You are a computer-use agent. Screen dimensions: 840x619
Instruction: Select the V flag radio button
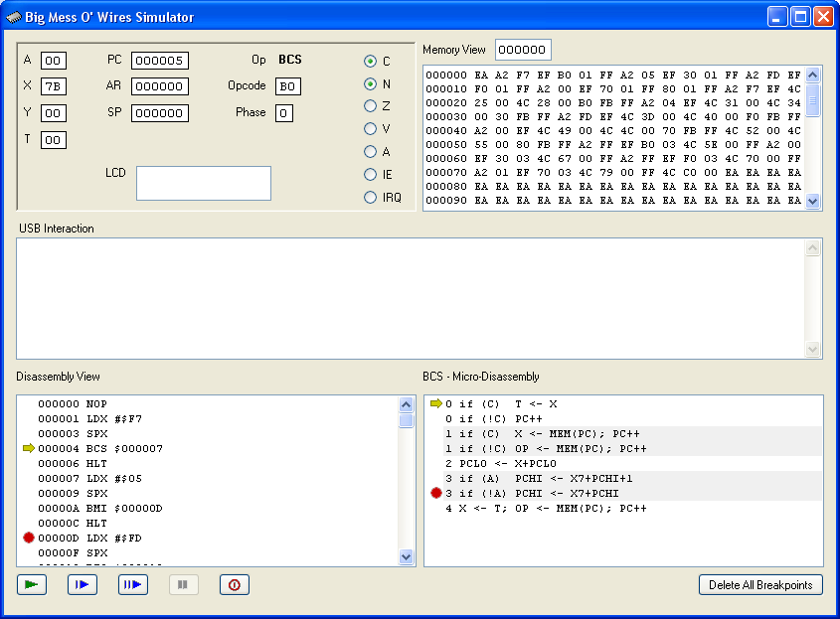point(370,129)
